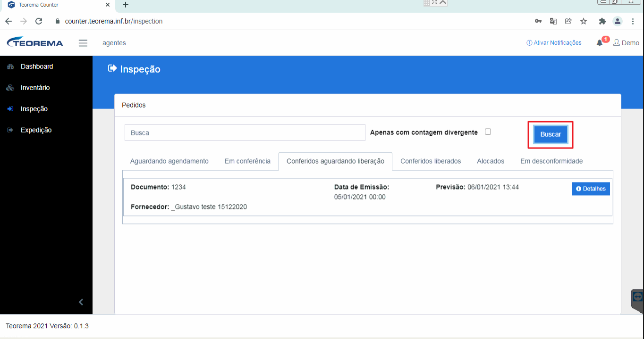Click the browser reload icon
644x339 pixels.
coord(39,21)
